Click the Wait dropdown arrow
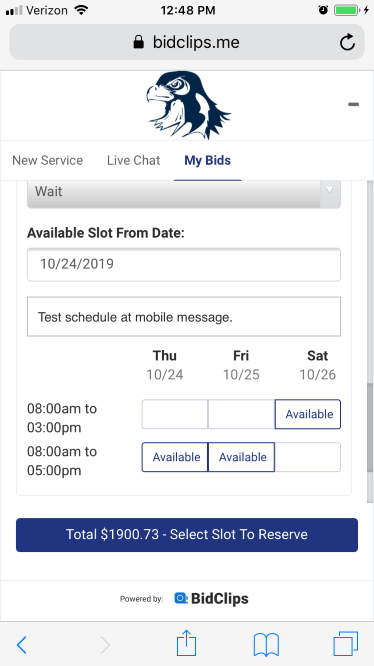Viewport: 374px width, 666px height. 330,191
